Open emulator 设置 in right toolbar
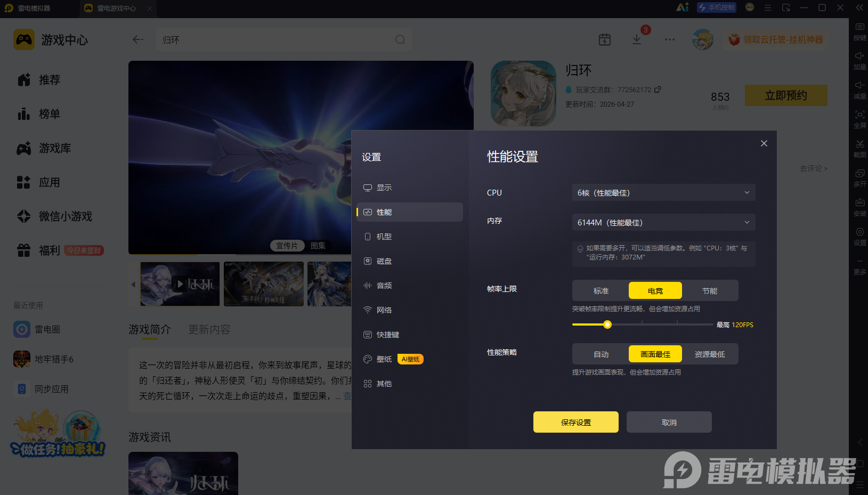Image resolution: width=868 pixels, height=495 pixels. click(859, 237)
